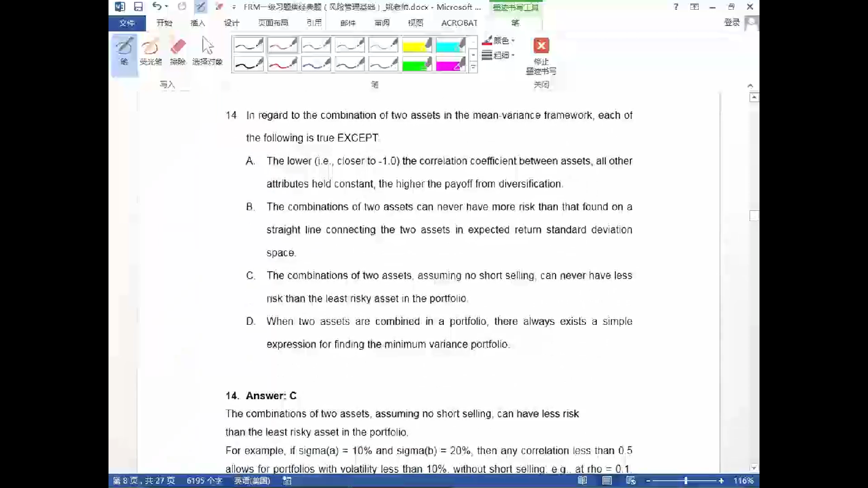Pick the cyan highlighter swatch
Viewport: 868px width, 488px height.
pyautogui.click(x=451, y=44)
